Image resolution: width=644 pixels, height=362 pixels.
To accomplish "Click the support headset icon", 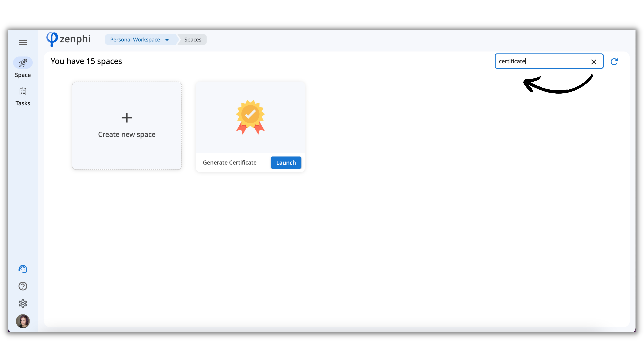I will pos(23,269).
